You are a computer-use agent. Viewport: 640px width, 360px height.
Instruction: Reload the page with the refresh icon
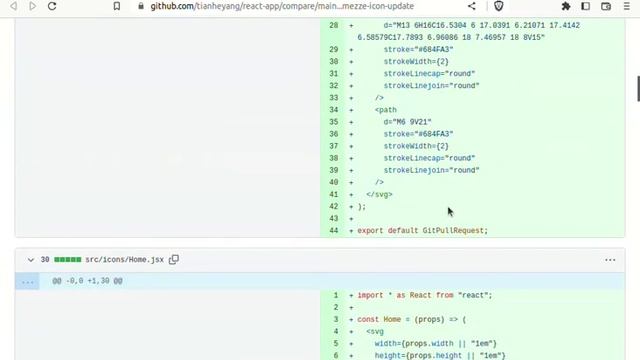52,6
